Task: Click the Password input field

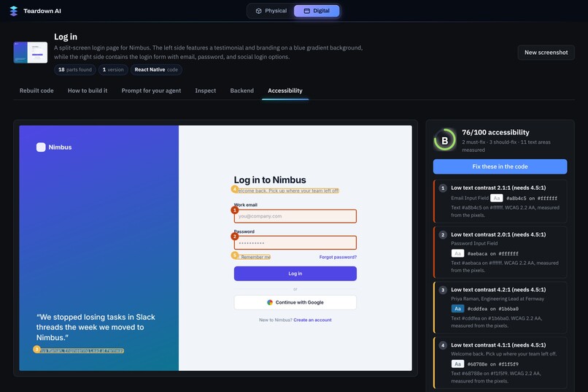Action: [x=295, y=242]
